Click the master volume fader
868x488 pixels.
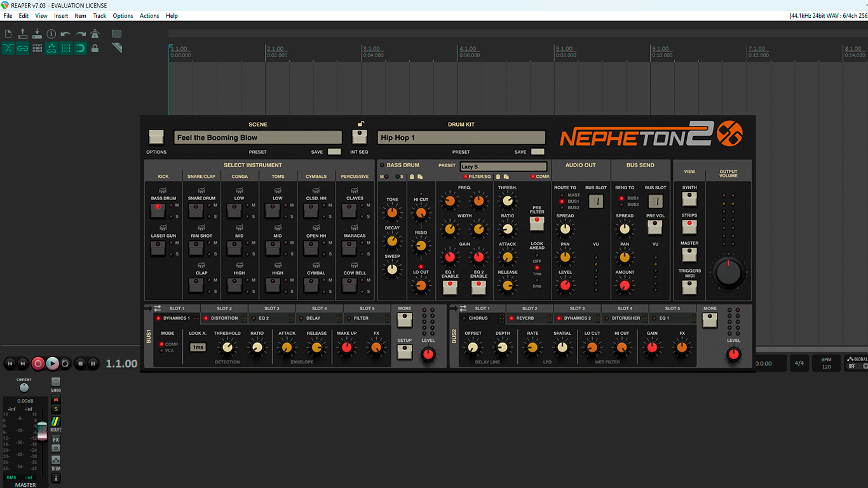pyautogui.click(x=42, y=430)
